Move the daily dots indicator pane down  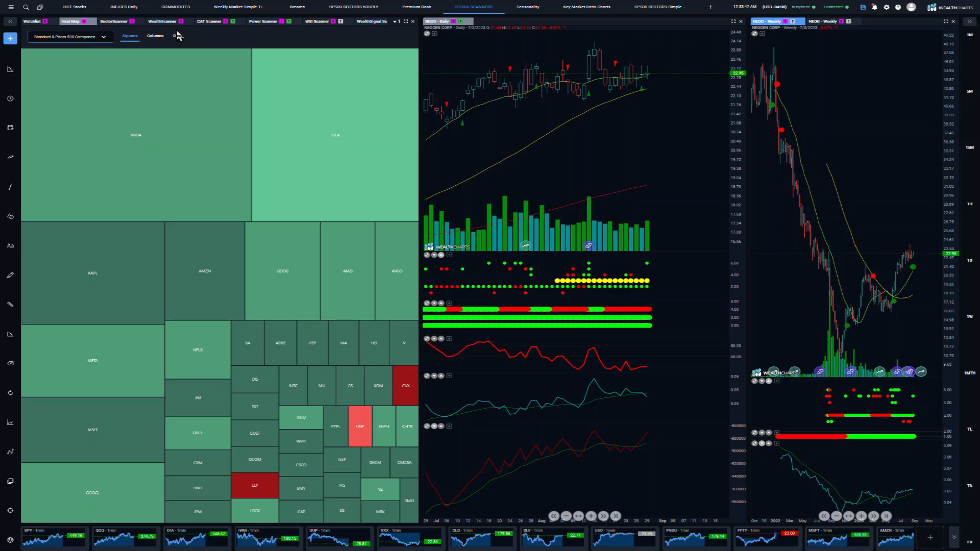(x=434, y=255)
